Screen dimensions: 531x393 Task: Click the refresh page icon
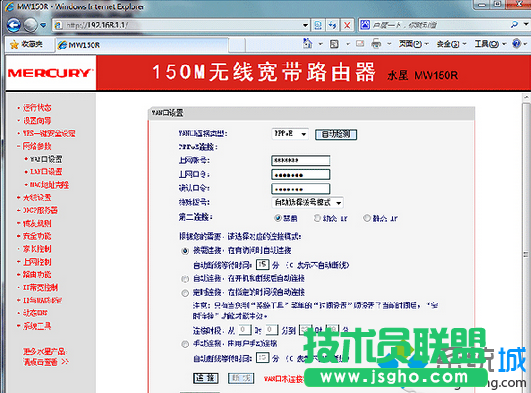[333, 25]
